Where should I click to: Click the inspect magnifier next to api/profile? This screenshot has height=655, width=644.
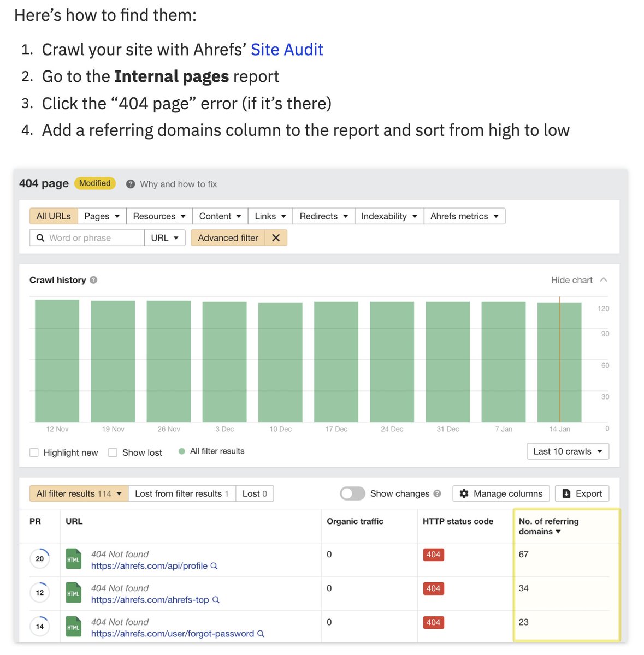click(214, 566)
